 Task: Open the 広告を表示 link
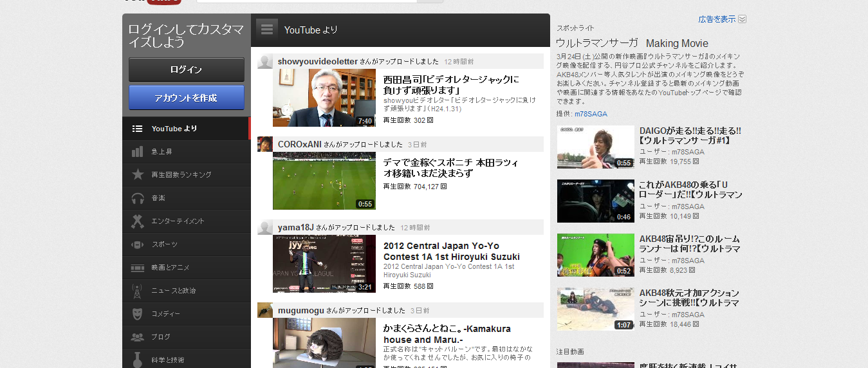pos(717,19)
